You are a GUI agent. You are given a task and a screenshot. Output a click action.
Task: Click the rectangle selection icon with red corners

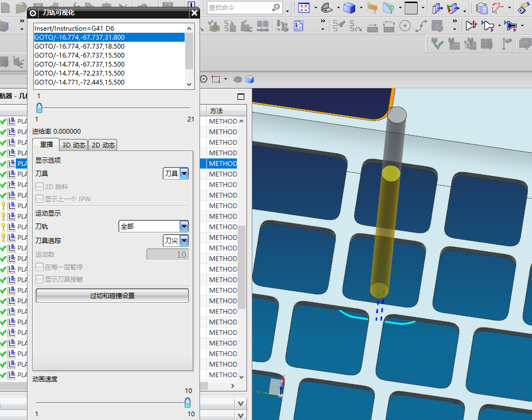[x=216, y=79]
